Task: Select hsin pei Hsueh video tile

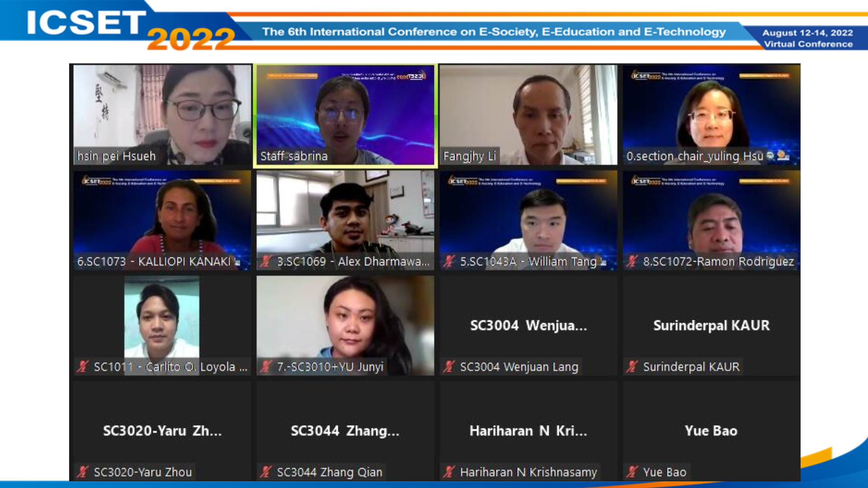Action: click(162, 115)
